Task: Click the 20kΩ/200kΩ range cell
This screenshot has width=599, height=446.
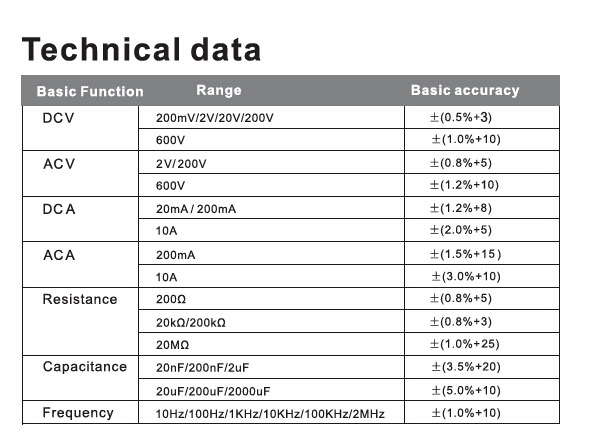Action: 271,321
